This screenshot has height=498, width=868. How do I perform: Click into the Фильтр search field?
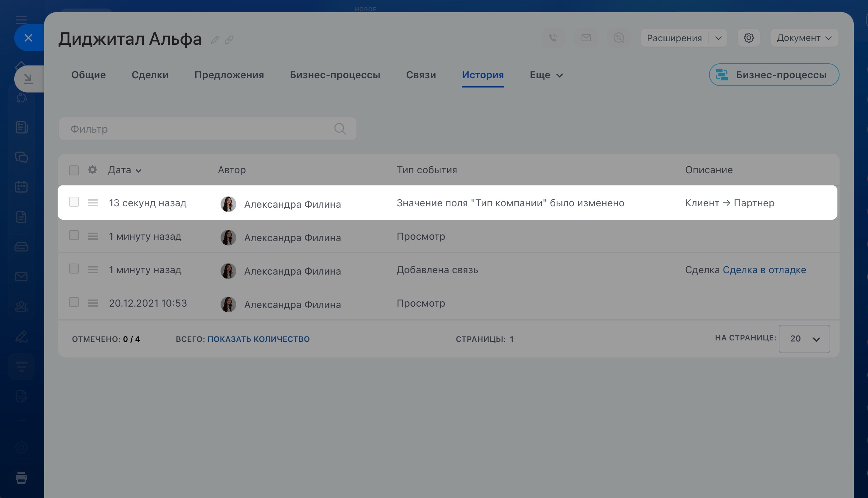click(199, 129)
